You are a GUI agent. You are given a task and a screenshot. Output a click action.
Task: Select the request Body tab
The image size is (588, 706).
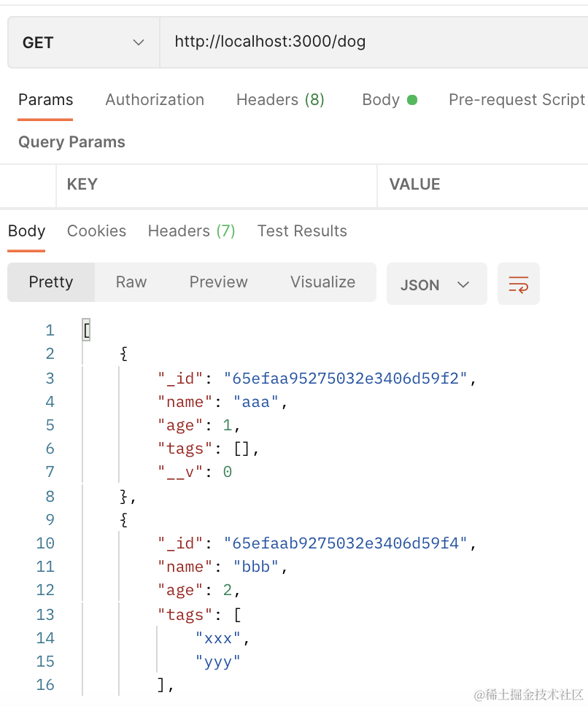(x=389, y=100)
